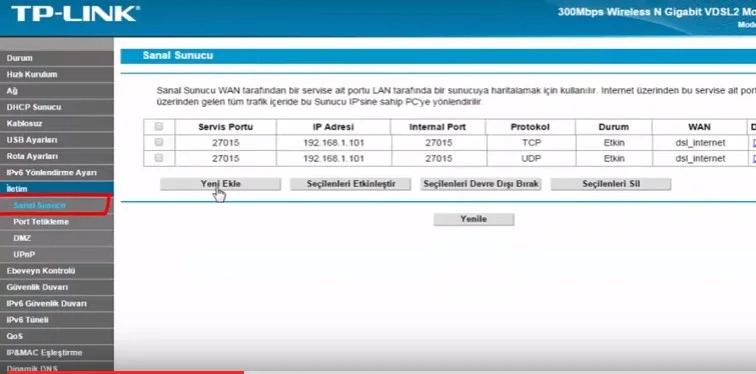This screenshot has width=756, height=374.
Task: Open the Güvenlik Duvarı menu
Action: (x=57, y=287)
